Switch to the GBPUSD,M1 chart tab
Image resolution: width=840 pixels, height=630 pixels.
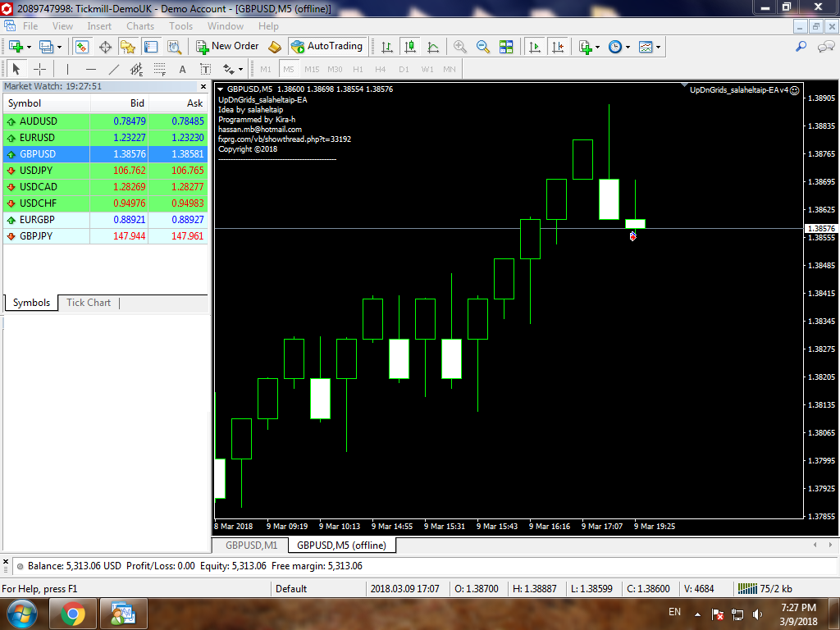[x=251, y=545]
